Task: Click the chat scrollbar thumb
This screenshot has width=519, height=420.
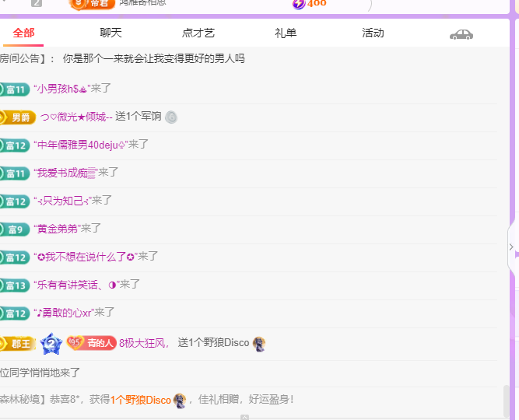Action: [x=507, y=401]
